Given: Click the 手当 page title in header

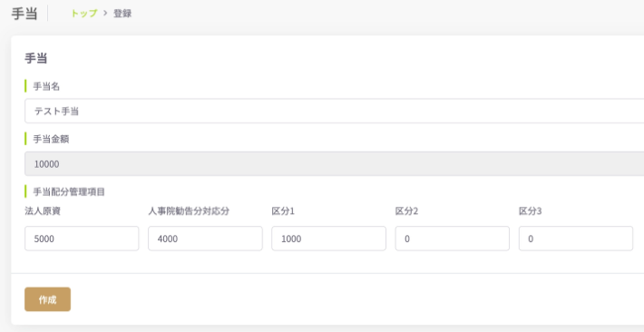Looking at the screenshot, I should click(24, 14).
